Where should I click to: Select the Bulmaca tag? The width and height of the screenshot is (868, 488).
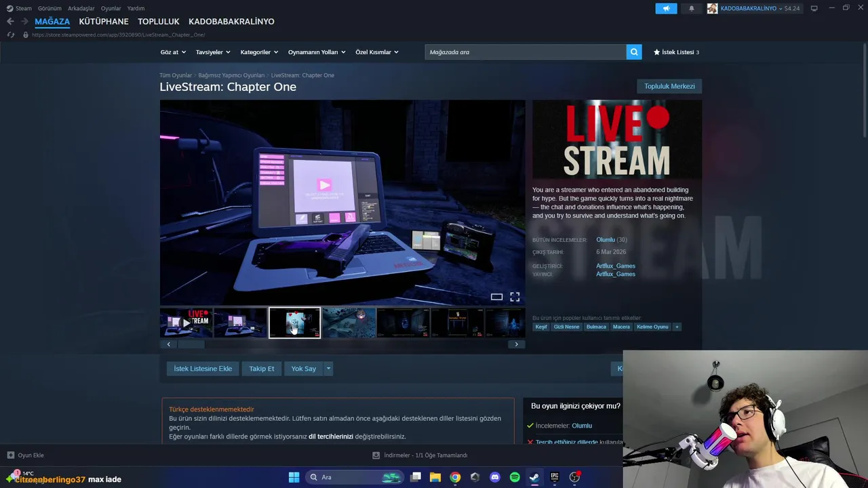pyautogui.click(x=596, y=327)
